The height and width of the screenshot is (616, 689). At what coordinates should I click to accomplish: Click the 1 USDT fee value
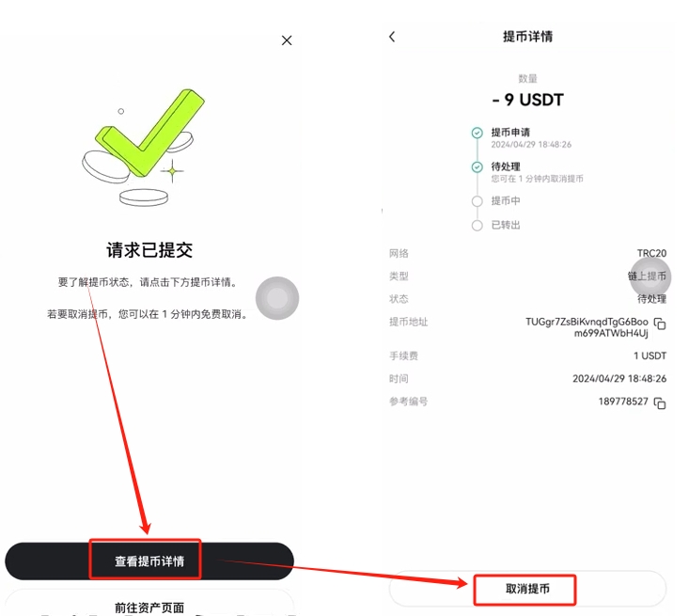[x=650, y=355]
